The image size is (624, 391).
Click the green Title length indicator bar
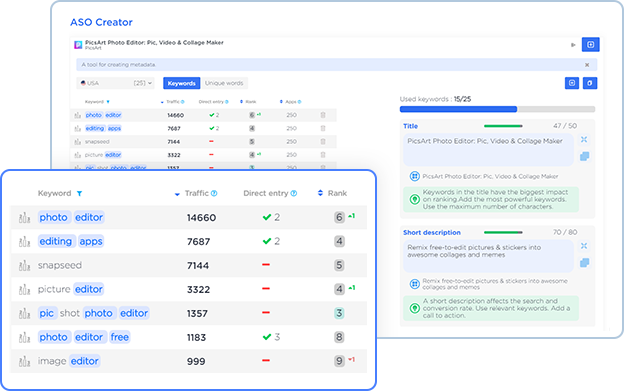(x=503, y=126)
